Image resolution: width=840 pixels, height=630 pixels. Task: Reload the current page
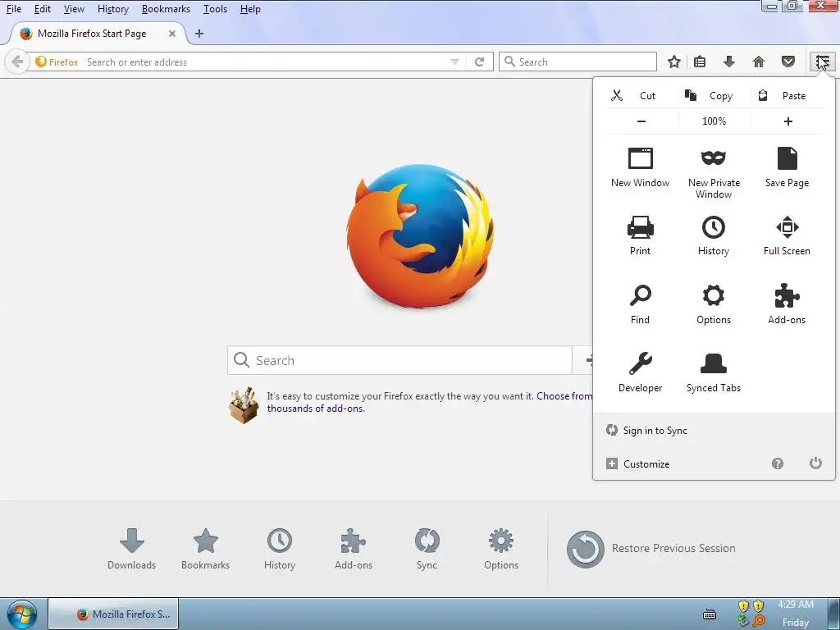coord(479,62)
